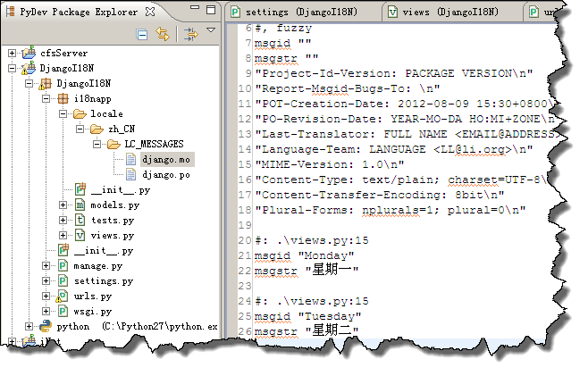This screenshot has width=588, height=376.
Task: Collapse the top-level DjangoI18N project
Action: point(12,68)
